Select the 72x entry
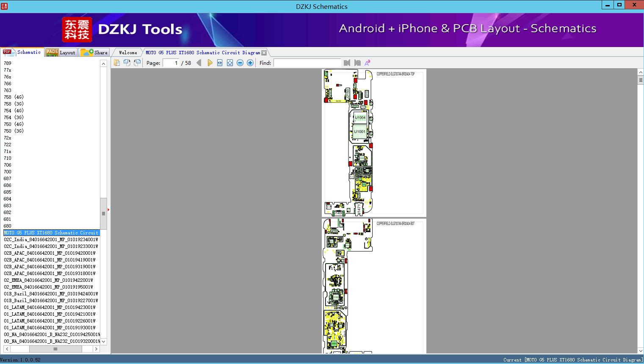This screenshot has width=644, height=364. pos(8,138)
